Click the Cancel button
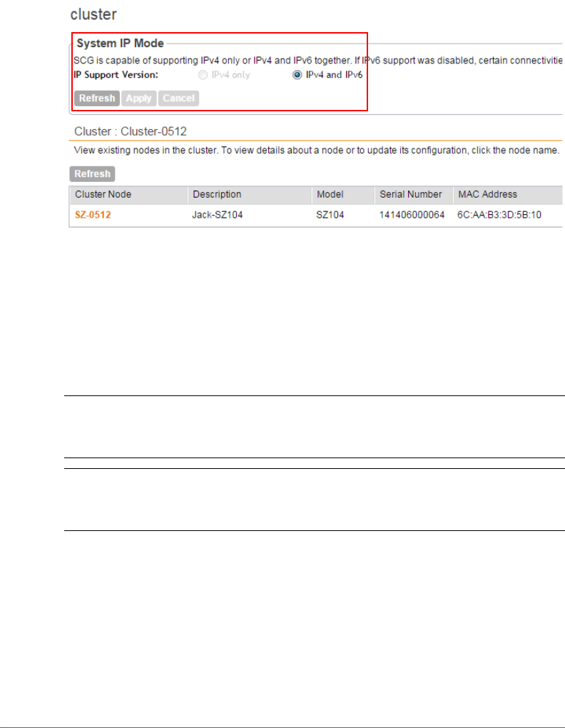 pos(178,98)
